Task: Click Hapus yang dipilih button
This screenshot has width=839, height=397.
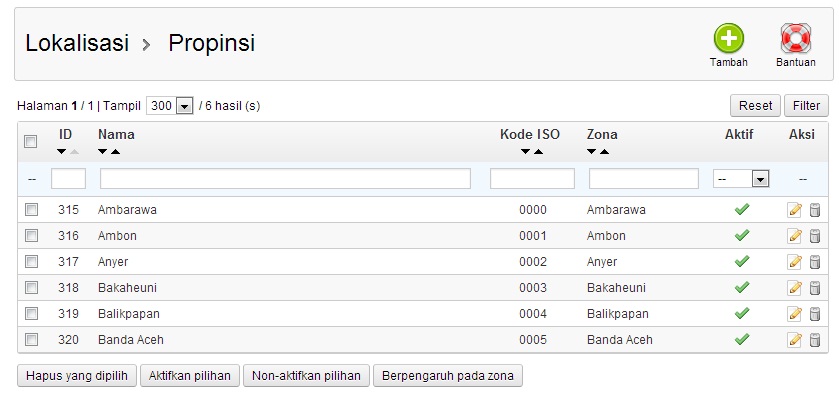Action: (x=77, y=376)
